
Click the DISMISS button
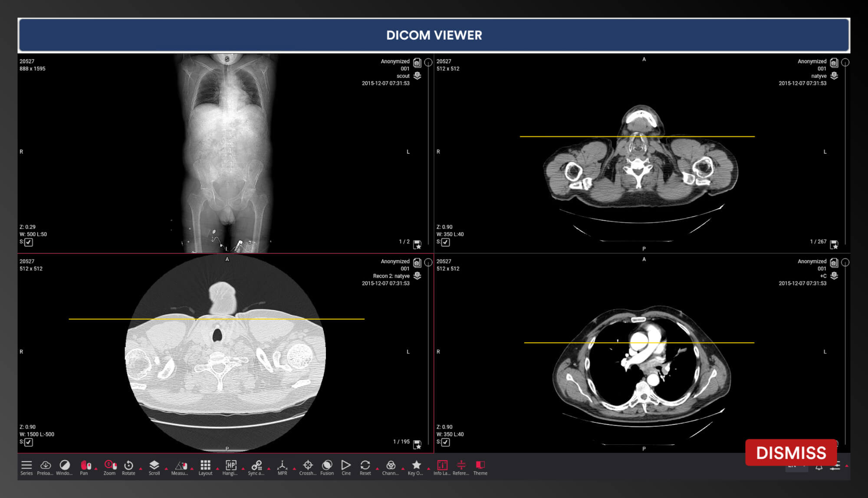(789, 452)
